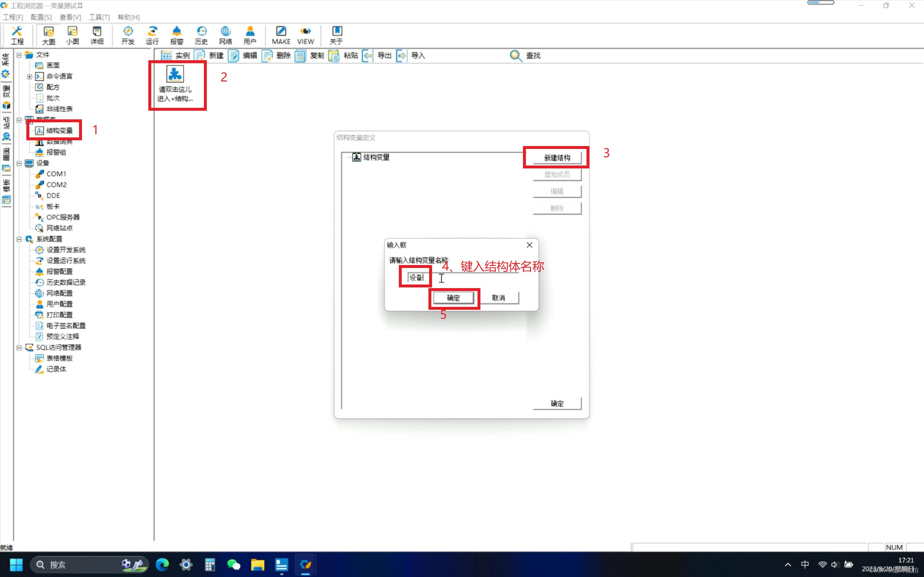The width and height of the screenshot is (924, 577).
Task: Collapse the 系统配置 tree node
Action: pos(19,239)
